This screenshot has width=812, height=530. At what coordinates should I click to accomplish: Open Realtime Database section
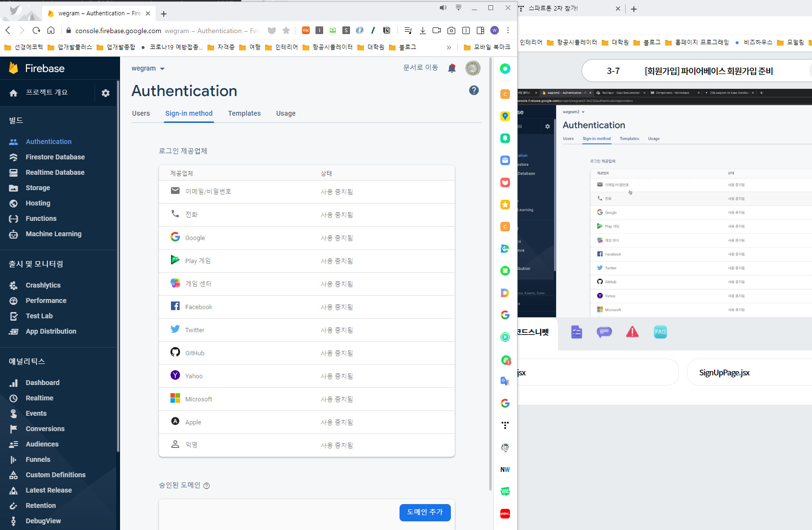(55, 172)
